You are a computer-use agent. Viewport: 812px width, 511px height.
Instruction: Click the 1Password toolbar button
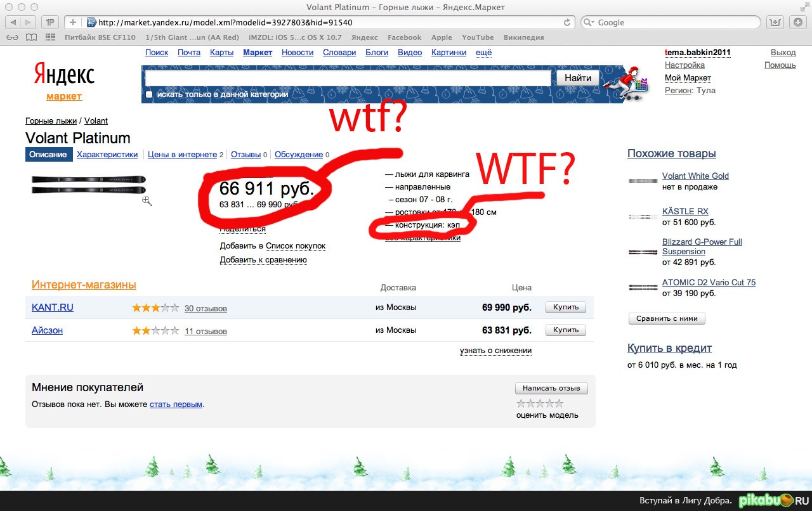(x=50, y=22)
